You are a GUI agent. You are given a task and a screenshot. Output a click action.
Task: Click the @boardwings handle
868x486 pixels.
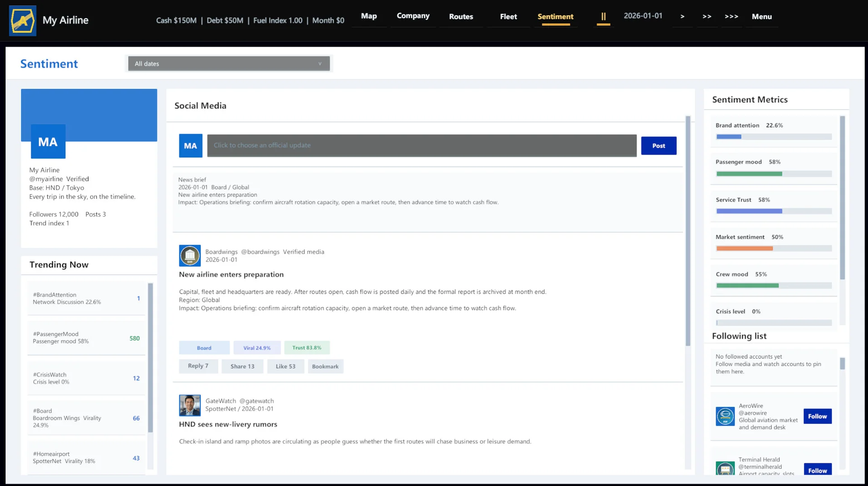pyautogui.click(x=260, y=252)
